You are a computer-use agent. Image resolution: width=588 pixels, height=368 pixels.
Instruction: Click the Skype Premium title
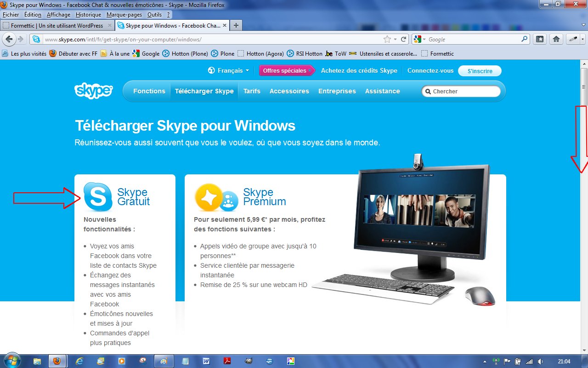click(x=265, y=197)
